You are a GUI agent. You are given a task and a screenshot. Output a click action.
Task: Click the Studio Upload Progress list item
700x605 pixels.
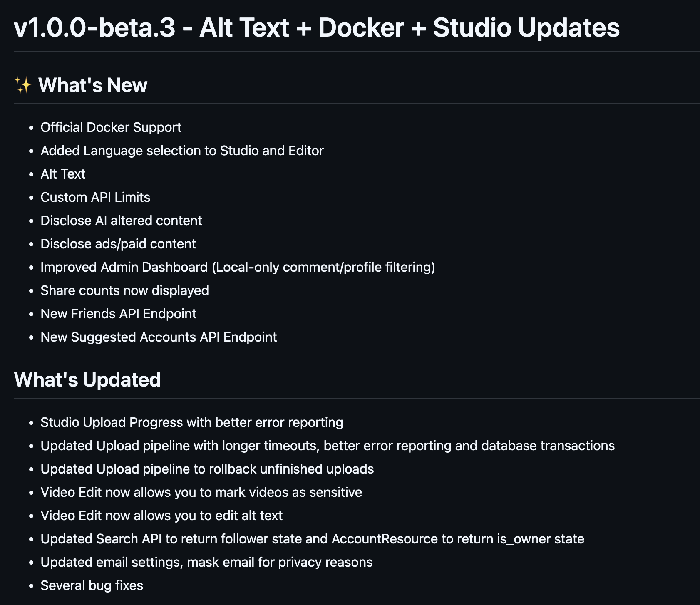coord(191,422)
